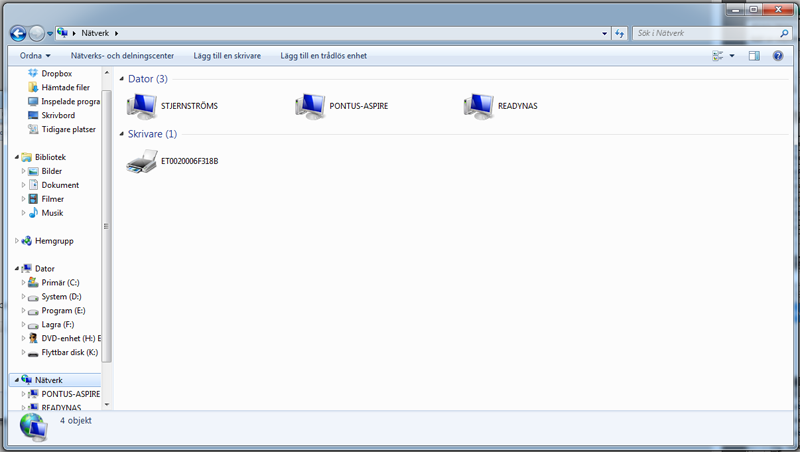This screenshot has width=800, height=452.
Task: Open address bar history dropdown
Action: [x=605, y=33]
